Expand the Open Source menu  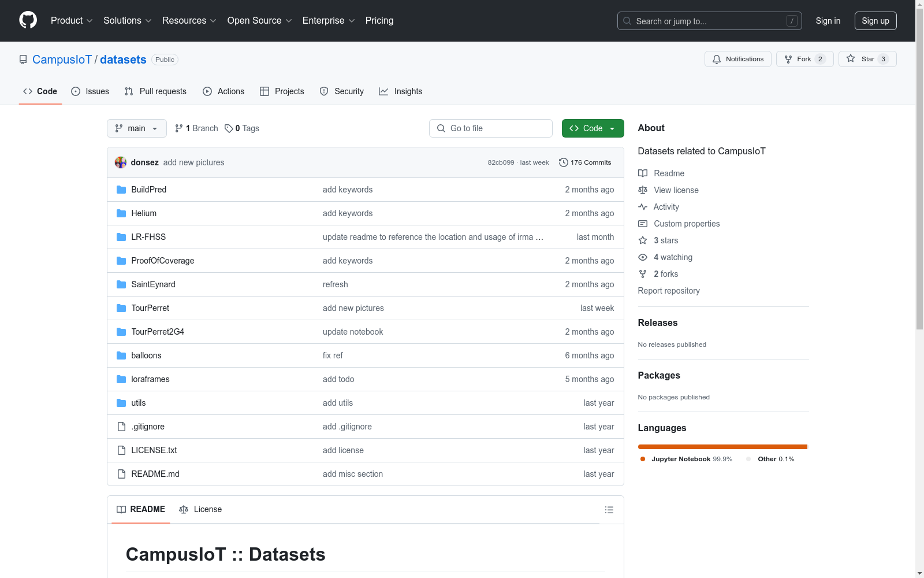[260, 20]
